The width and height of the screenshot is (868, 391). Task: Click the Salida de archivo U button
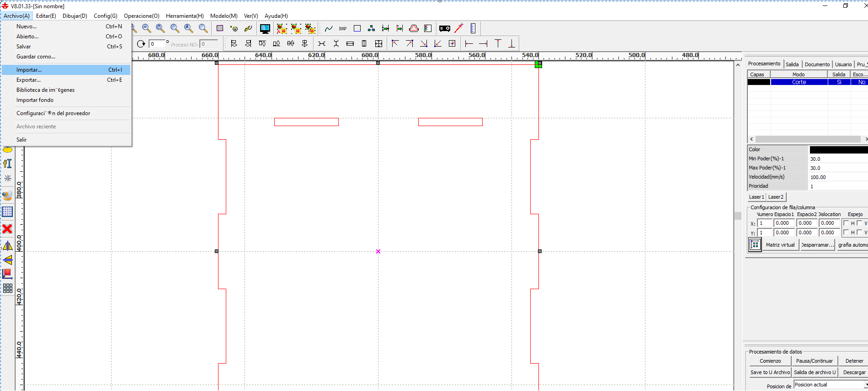[815, 372]
